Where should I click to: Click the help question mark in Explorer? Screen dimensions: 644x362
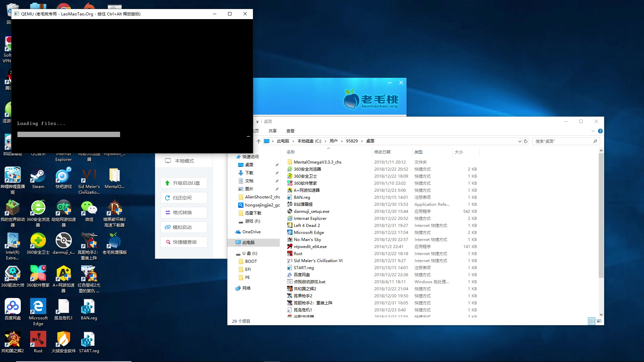[600, 131]
